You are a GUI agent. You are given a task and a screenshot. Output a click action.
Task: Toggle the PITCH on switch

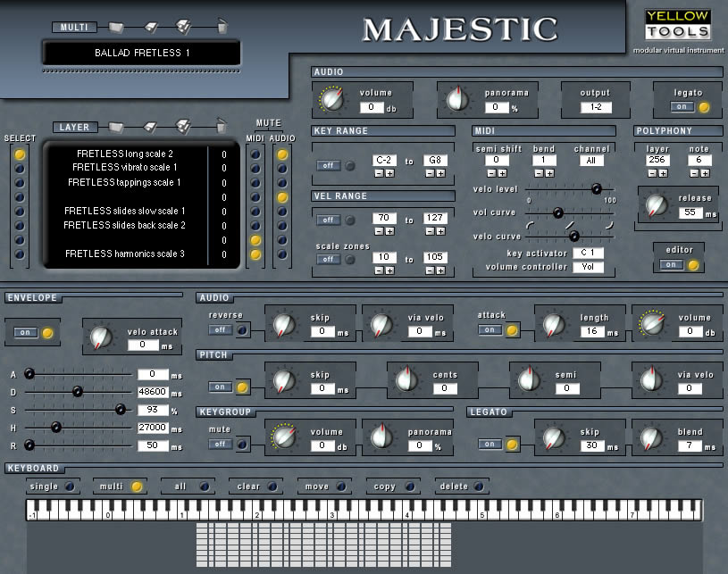pos(220,387)
